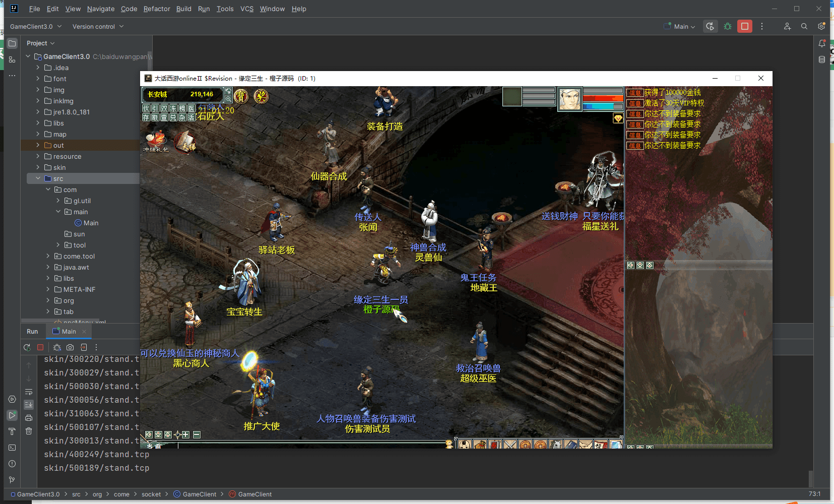Open the 冲级礼包 gift pack icon
This screenshot has width=834, height=504.
156,141
